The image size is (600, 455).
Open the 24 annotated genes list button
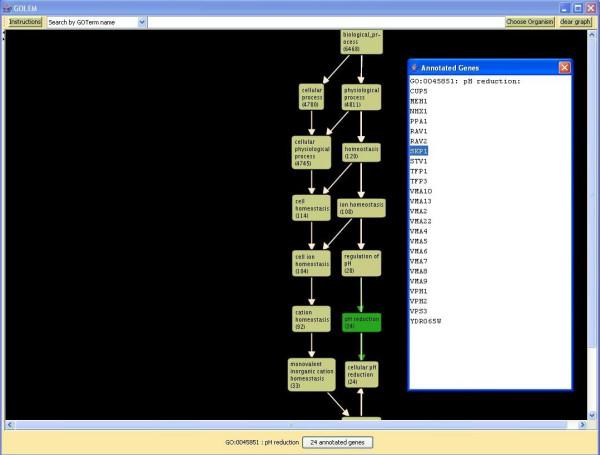click(x=337, y=441)
